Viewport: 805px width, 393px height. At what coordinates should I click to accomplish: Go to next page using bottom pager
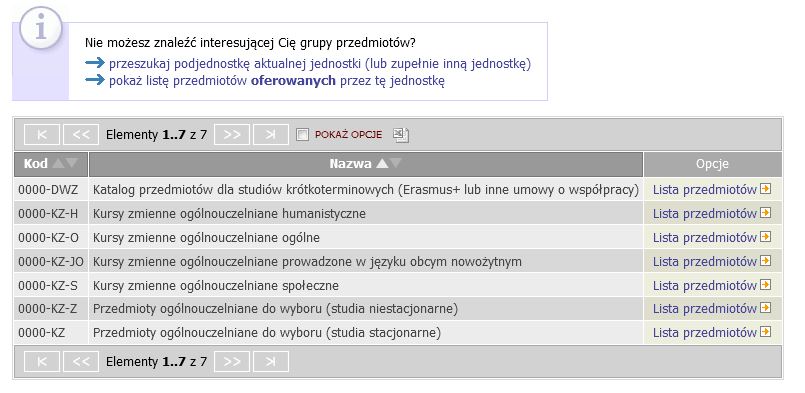pos(232,362)
